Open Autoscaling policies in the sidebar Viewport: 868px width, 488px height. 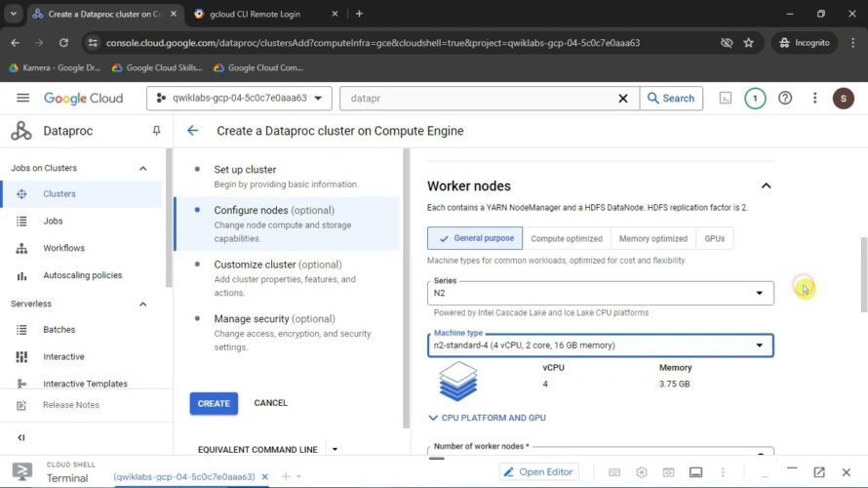pyautogui.click(x=82, y=275)
